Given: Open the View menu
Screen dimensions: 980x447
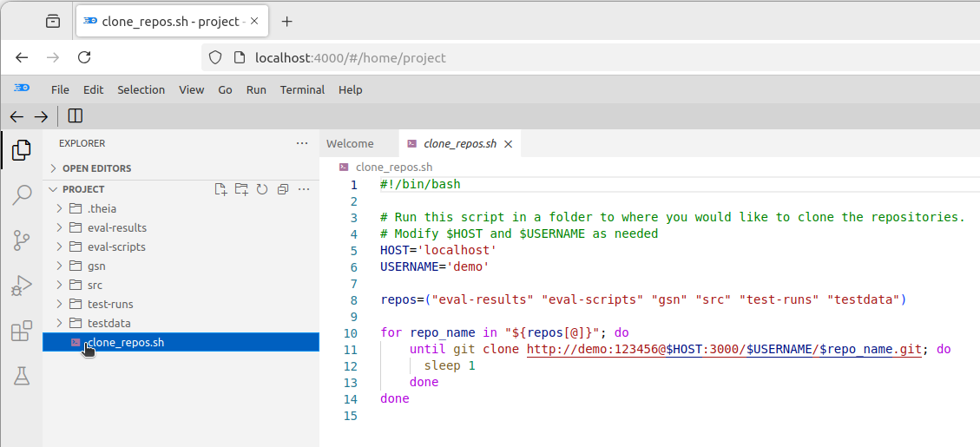Looking at the screenshot, I should pos(191,89).
